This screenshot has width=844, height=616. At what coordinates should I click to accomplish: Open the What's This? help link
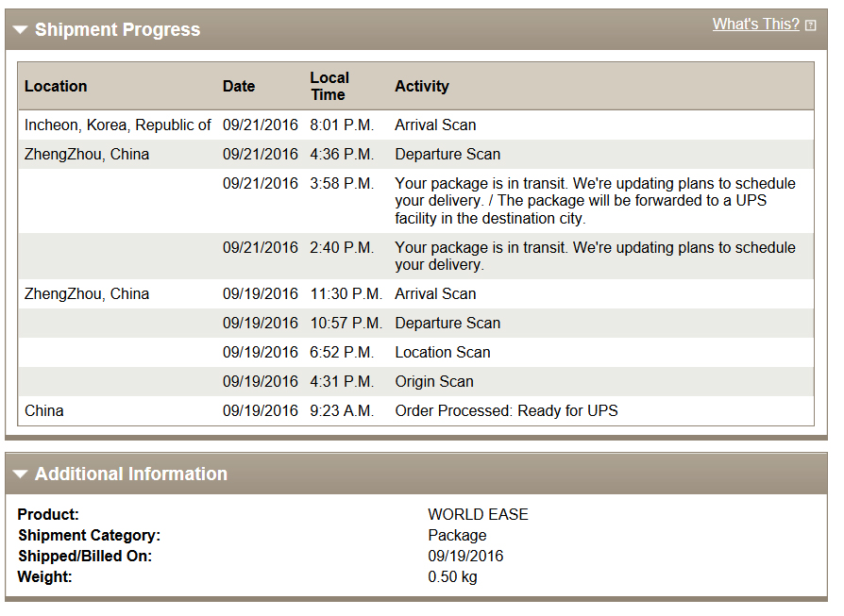pos(755,25)
